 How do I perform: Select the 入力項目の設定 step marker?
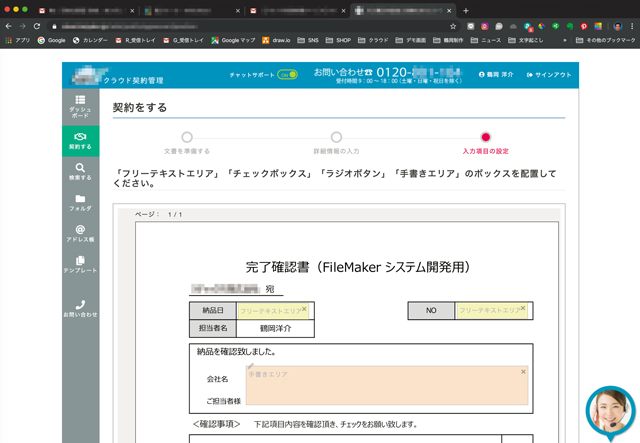(485, 137)
